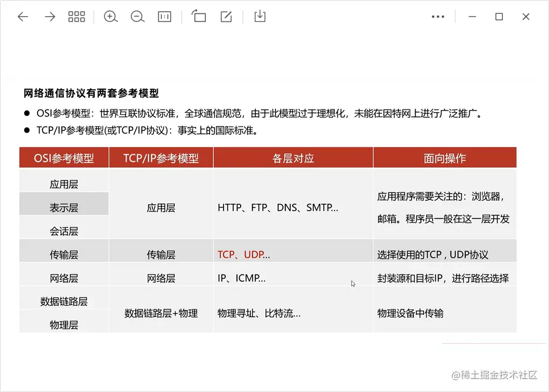
Task: Click the OSI参考模型 bullet line
Action: coord(254,114)
